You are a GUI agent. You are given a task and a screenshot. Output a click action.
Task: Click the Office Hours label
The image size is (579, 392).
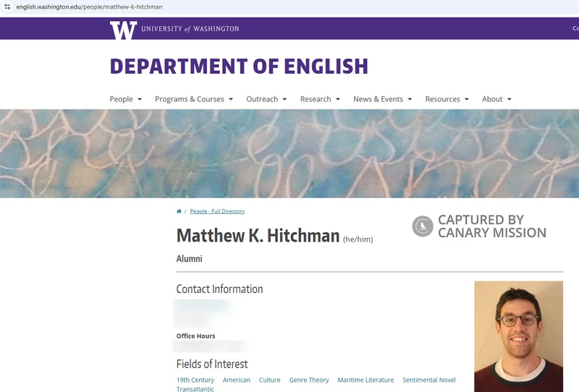click(195, 336)
